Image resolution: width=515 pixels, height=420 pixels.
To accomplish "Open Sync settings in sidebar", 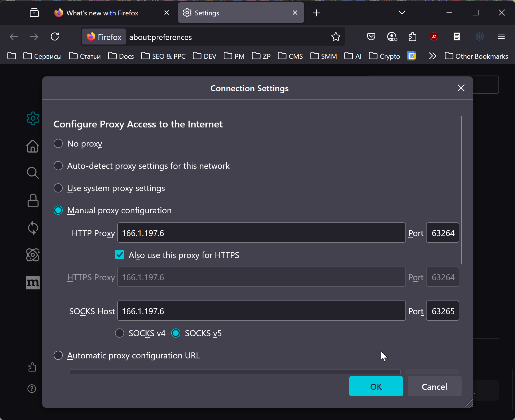I will (33, 228).
